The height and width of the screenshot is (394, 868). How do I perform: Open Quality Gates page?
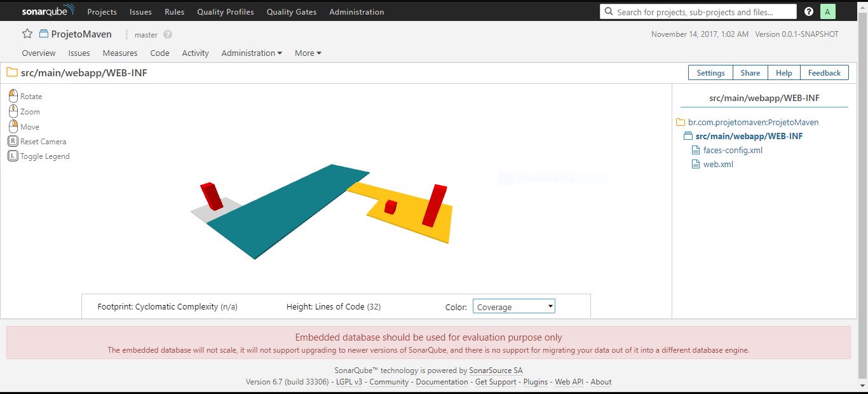[292, 12]
